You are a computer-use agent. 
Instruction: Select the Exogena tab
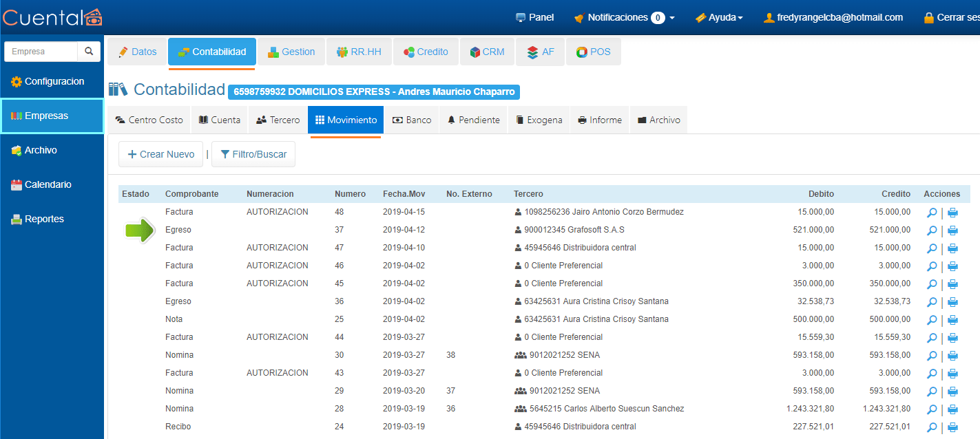(539, 120)
